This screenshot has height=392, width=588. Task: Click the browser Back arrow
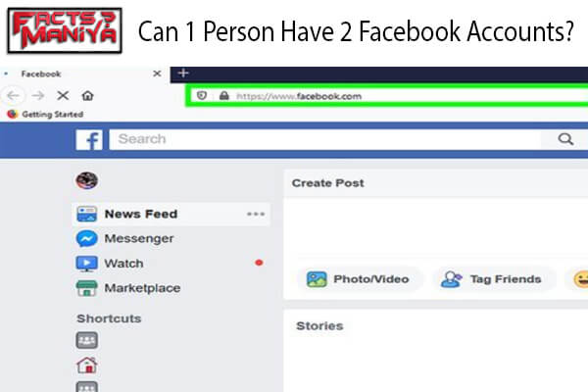coord(13,96)
